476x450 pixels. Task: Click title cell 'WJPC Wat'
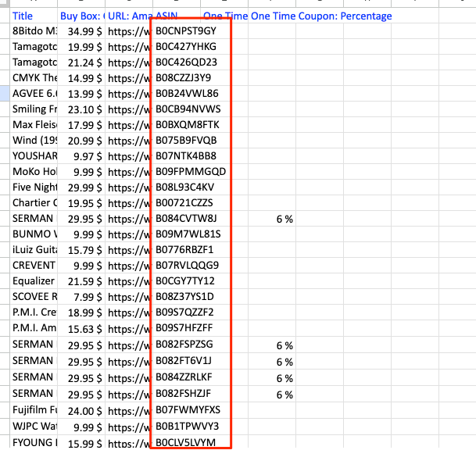tap(34, 427)
